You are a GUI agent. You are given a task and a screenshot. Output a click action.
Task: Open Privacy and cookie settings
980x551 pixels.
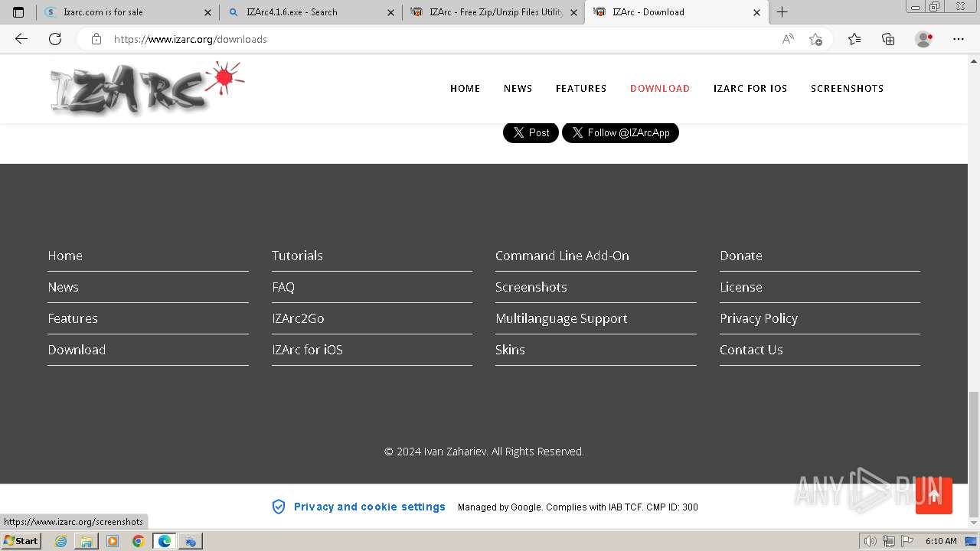[370, 507]
